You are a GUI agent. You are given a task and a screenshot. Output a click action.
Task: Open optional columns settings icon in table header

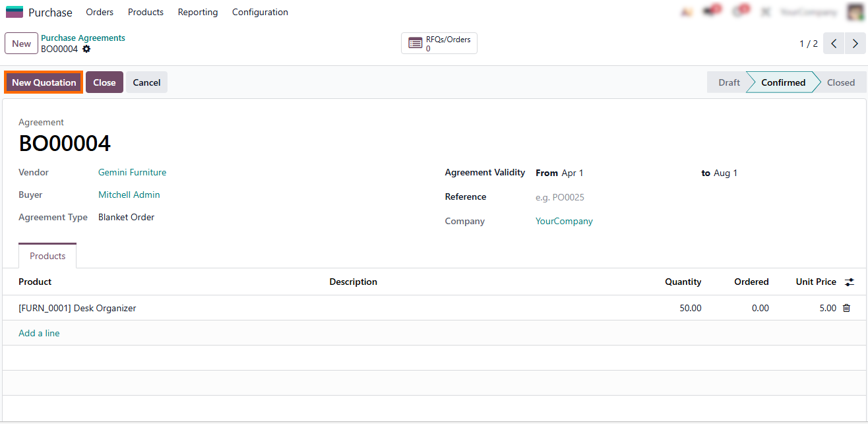pos(850,282)
